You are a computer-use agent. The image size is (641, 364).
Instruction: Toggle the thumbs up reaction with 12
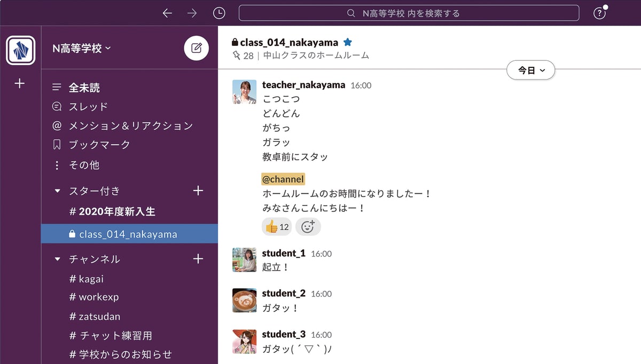pos(277,227)
